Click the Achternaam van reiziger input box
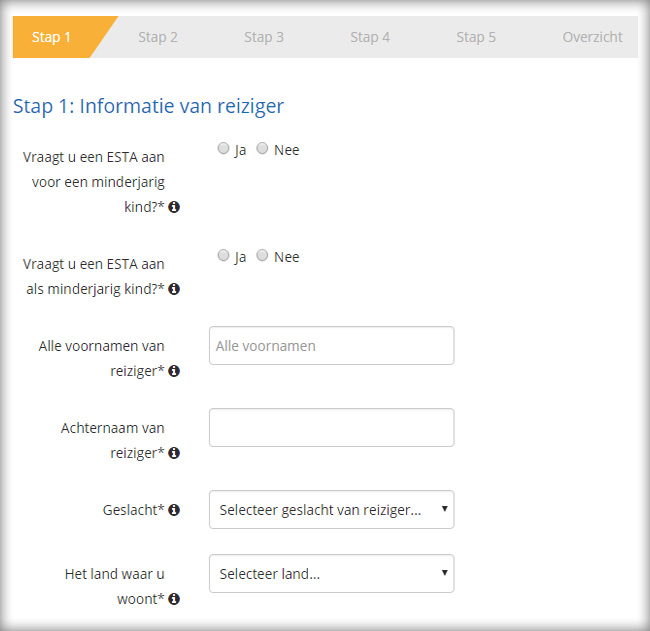 click(x=331, y=428)
